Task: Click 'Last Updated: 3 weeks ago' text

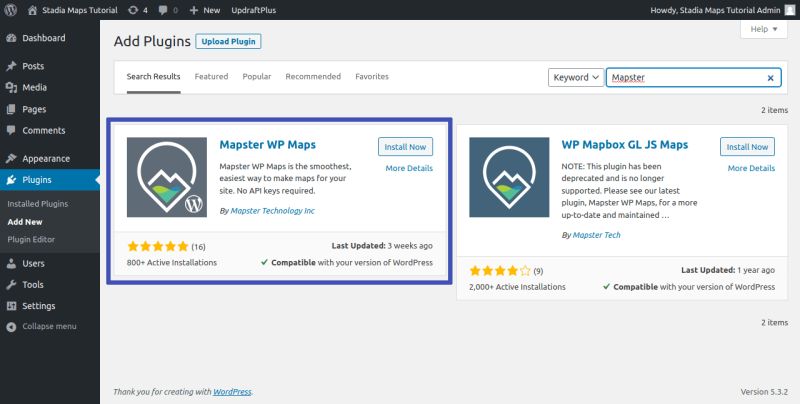Action: [x=382, y=246]
